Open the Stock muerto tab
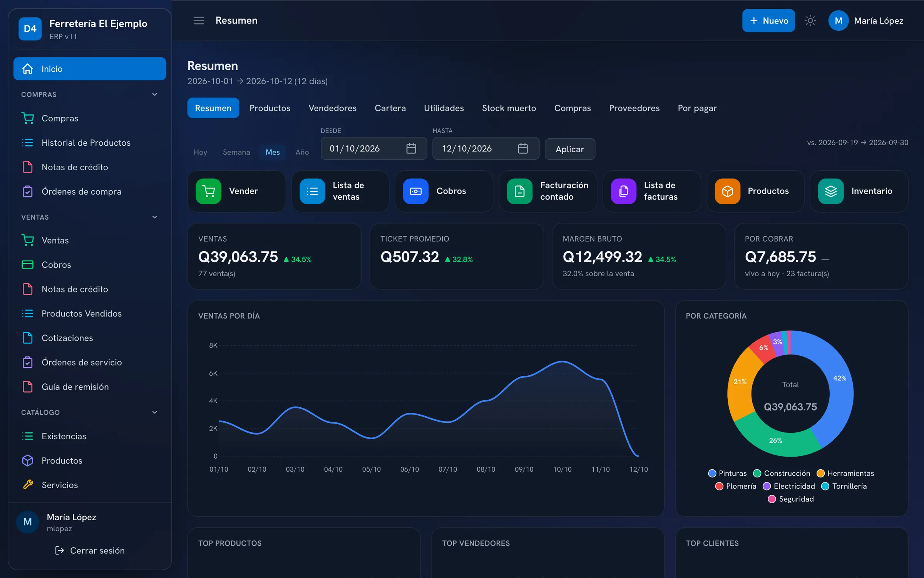The width and height of the screenshot is (924, 578). click(x=509, y=108)
